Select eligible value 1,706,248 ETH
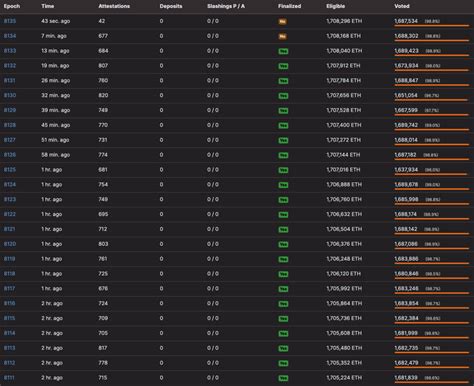 (x=344, y=259)
